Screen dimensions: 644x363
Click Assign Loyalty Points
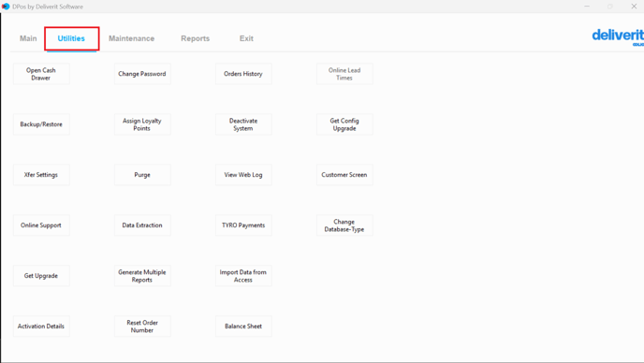[142, 124]
